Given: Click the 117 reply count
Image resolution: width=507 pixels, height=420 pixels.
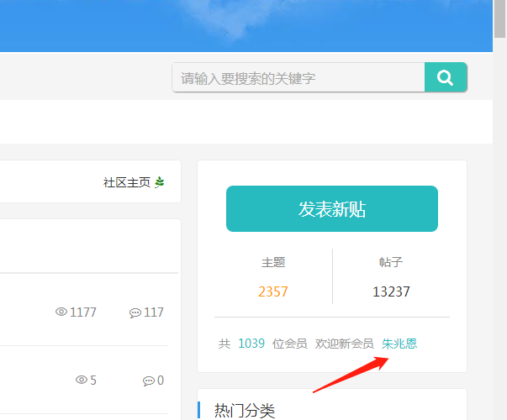Looking at the screenshot, I should 154,312.
